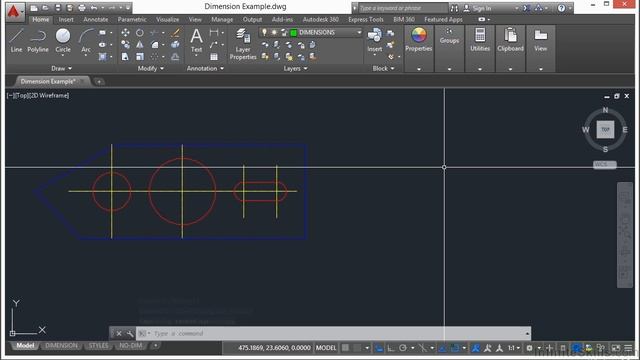
Task: Switch to the Parametric ribbon tab
Action: [x=132, y=19]
